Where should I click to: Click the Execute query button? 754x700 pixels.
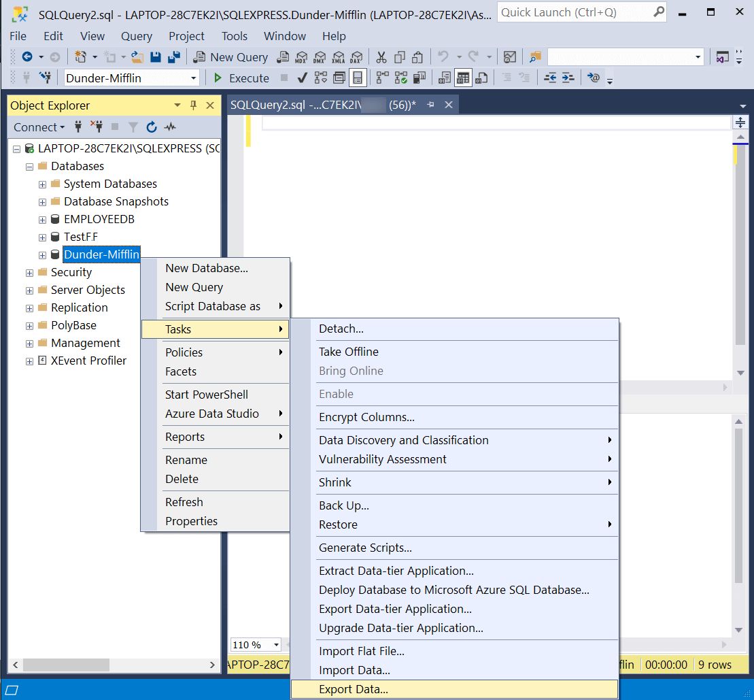(242, 78)
